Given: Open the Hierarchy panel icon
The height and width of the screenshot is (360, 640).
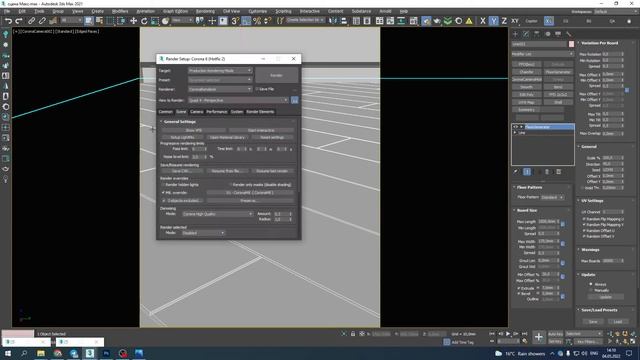Looking at the screenshot, I should click(537, 34).
